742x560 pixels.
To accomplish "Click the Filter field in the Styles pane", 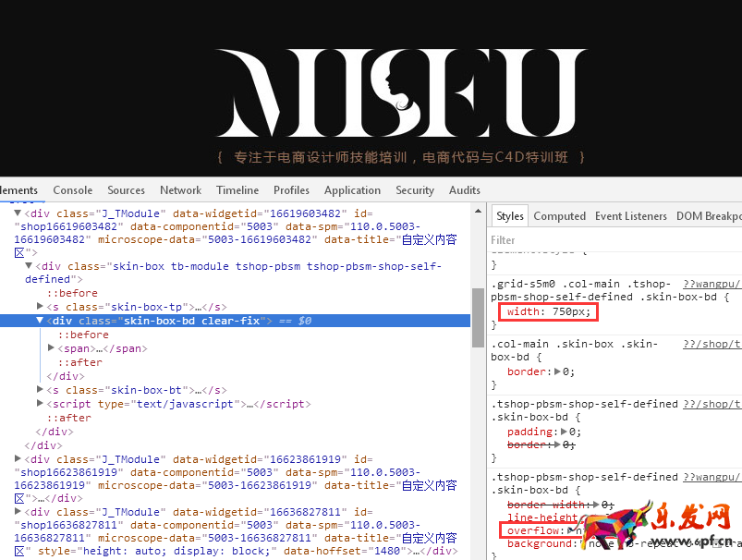I will (x=610, y=240).
